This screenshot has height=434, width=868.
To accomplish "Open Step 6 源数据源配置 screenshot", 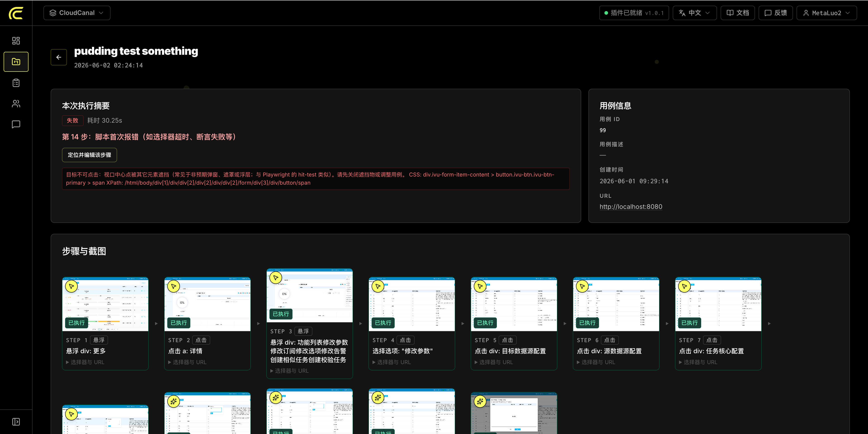I will click(x=616, y=304).
